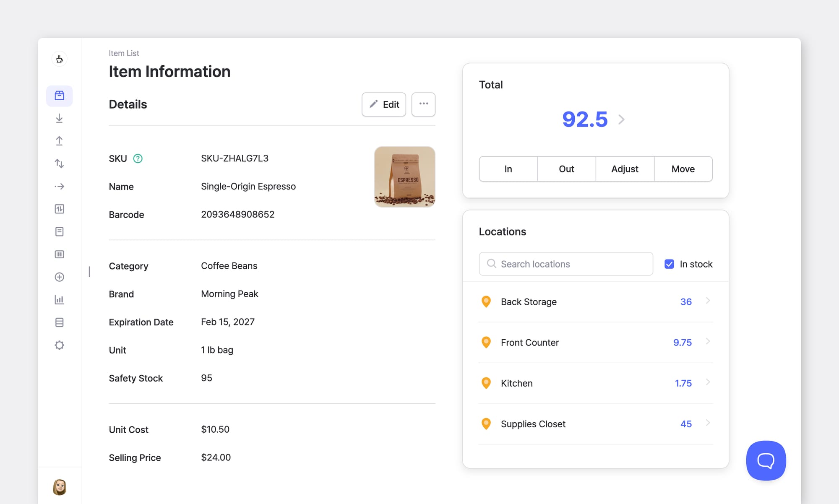Open the chat support bubble

(x=766, y=460)
